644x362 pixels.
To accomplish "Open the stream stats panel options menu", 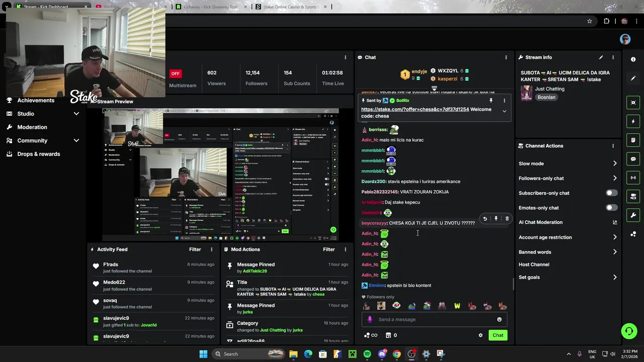I will click(x=345, y=57).
